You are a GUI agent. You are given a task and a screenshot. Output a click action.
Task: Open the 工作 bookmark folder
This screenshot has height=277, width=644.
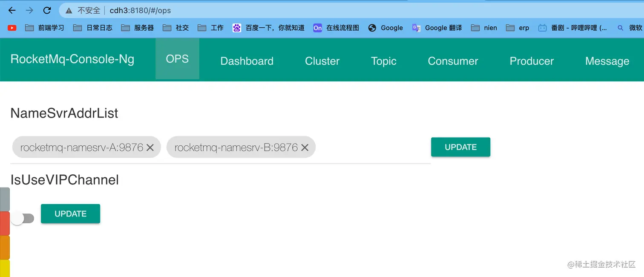210,28
